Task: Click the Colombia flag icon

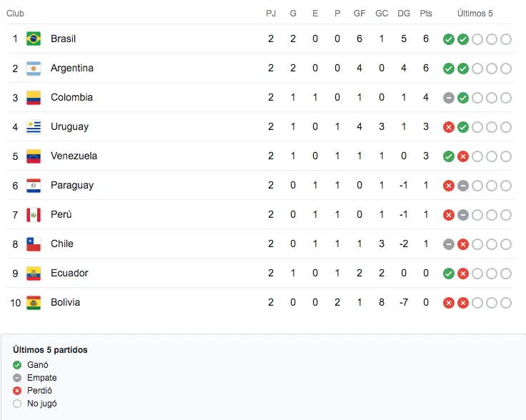Action: (34, 98)
